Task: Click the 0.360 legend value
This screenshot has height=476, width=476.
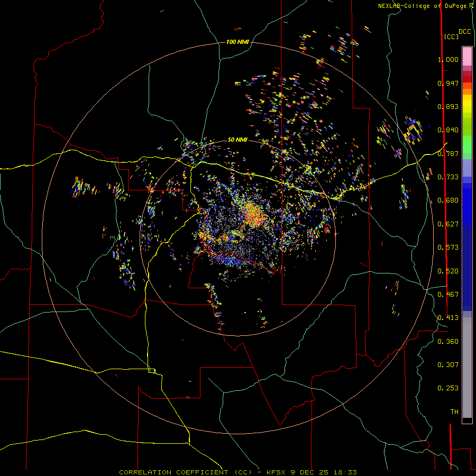Action: pyautogui.click(x=448, y=342)
